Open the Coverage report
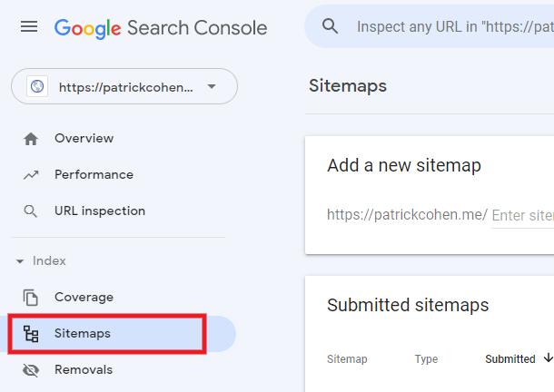The image size is (554, 392). point(84,297)
